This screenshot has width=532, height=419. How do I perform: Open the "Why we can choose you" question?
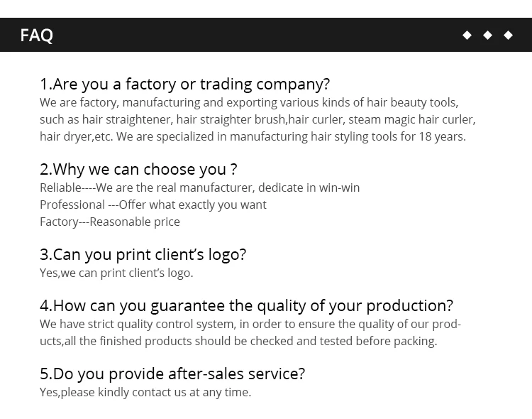coord(138,169)
